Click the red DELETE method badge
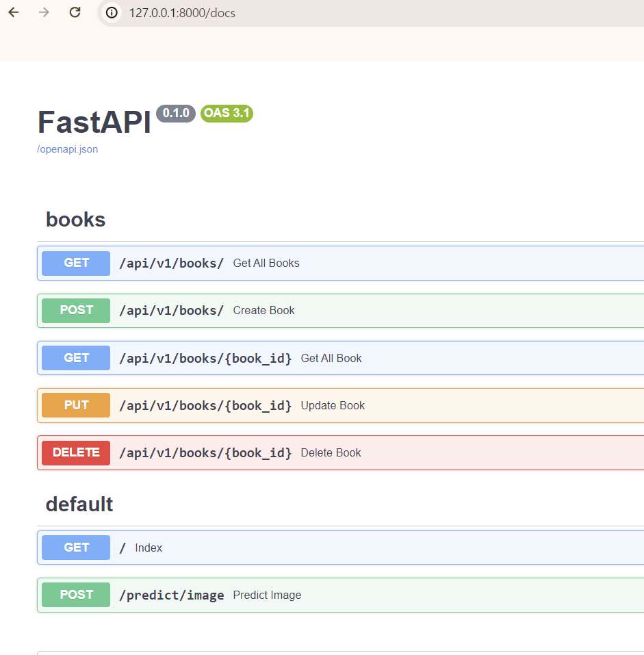This screenshot has height=655, width=644. [x=76, y=453]
